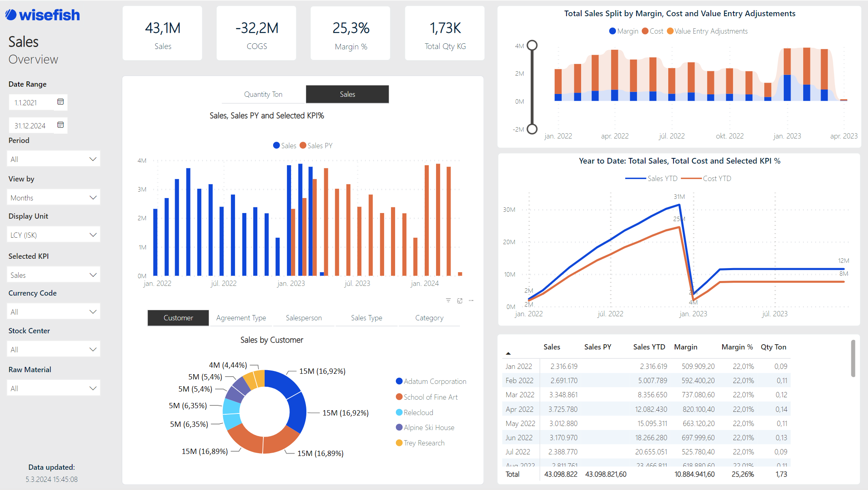This screenshot has height=490, width=868.
Task: Click the wisefish logo
Action: click(43, 15)
